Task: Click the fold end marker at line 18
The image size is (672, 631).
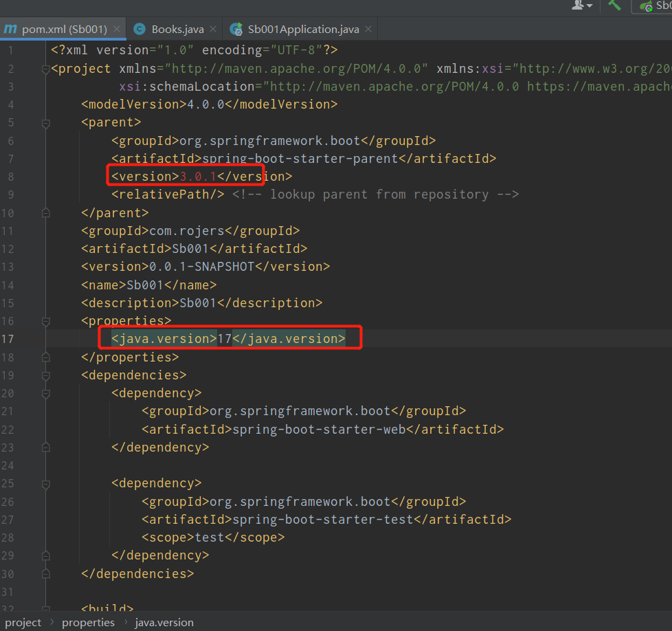Action: click(46, 357)
